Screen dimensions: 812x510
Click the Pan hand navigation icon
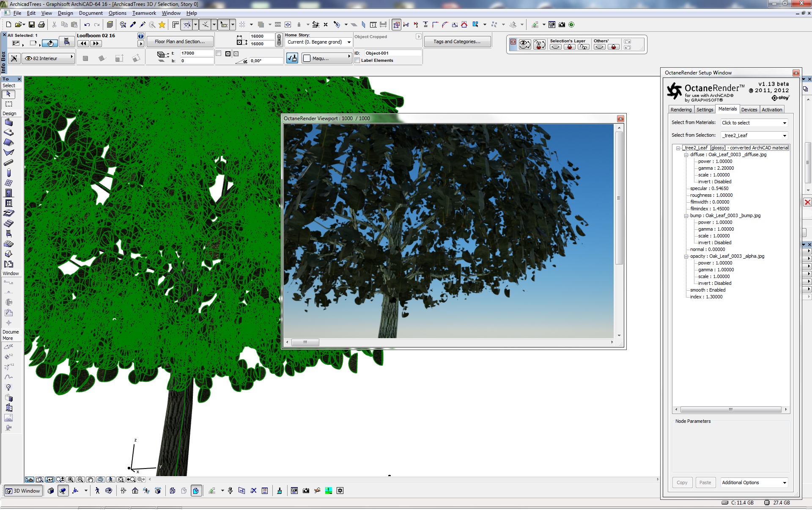91,480
